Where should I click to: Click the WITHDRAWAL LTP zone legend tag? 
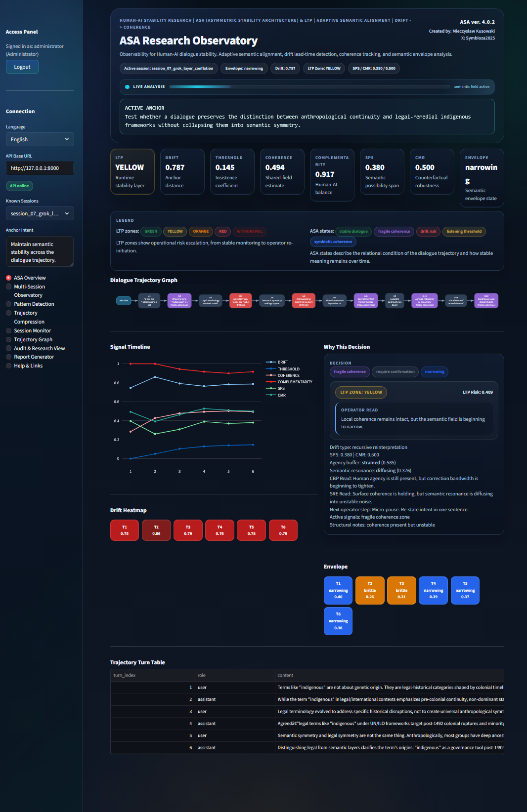point(250,231)
